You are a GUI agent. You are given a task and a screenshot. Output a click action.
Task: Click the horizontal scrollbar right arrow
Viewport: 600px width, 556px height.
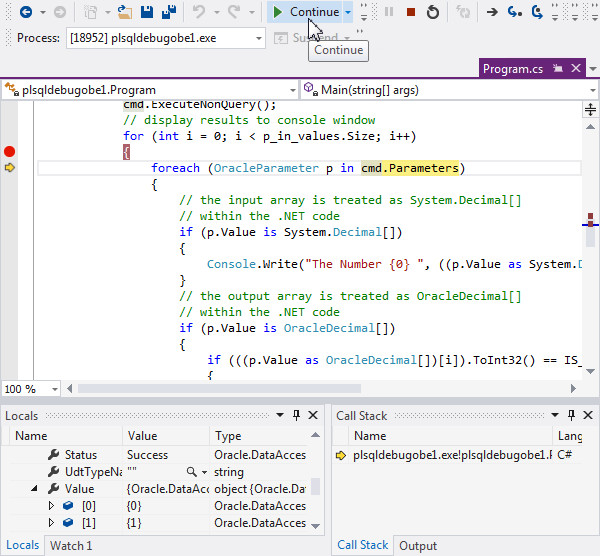573,389
